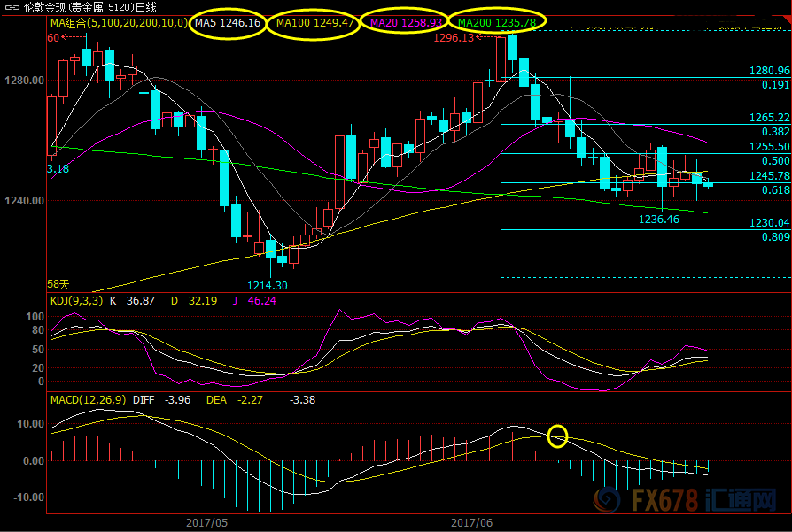Open the MACD(12,26,9) indicator settings label
This screenshot has width=792, height=532.
tap(86, 400)
